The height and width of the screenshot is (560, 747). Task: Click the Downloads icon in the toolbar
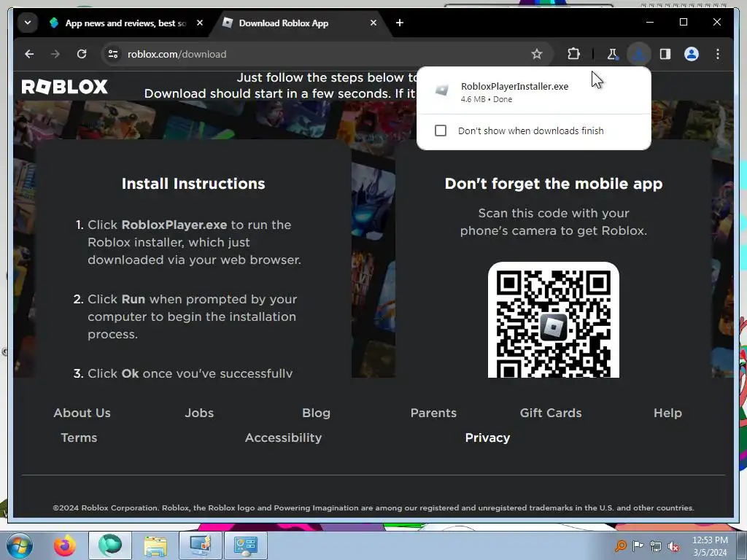point(639,54)
